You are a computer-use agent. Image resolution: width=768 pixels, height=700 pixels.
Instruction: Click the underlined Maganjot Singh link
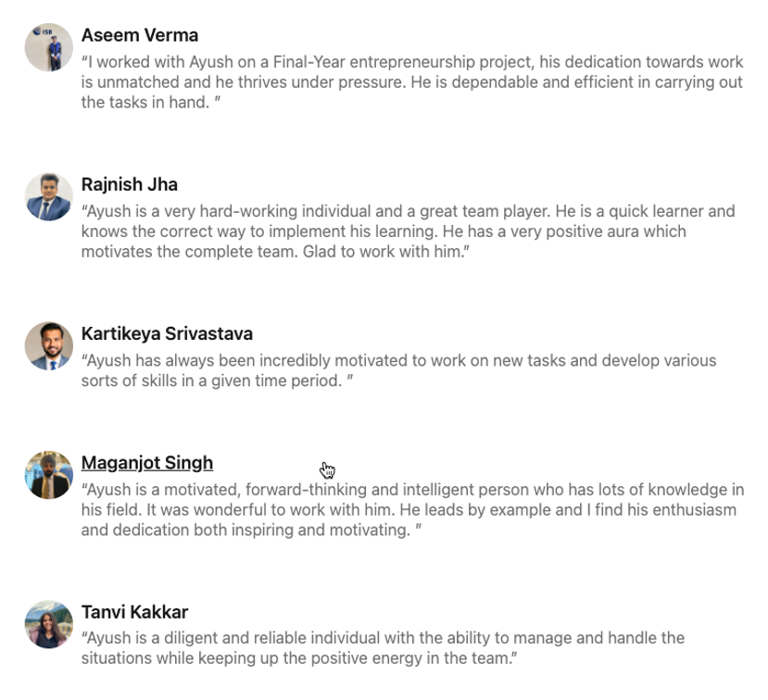click(147, 463)
